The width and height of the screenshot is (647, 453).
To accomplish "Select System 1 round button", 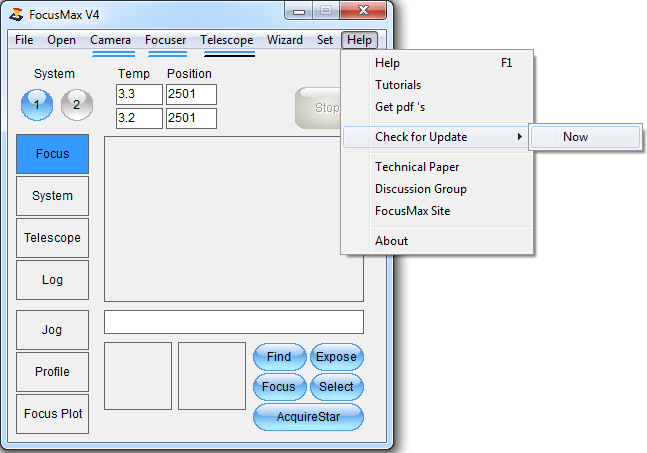I will pos(37,105).
